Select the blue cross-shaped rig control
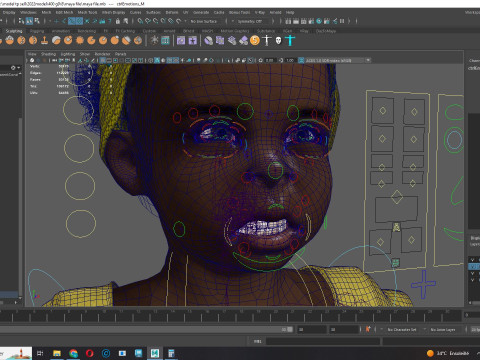480x360 pixels. click(423, 284)
